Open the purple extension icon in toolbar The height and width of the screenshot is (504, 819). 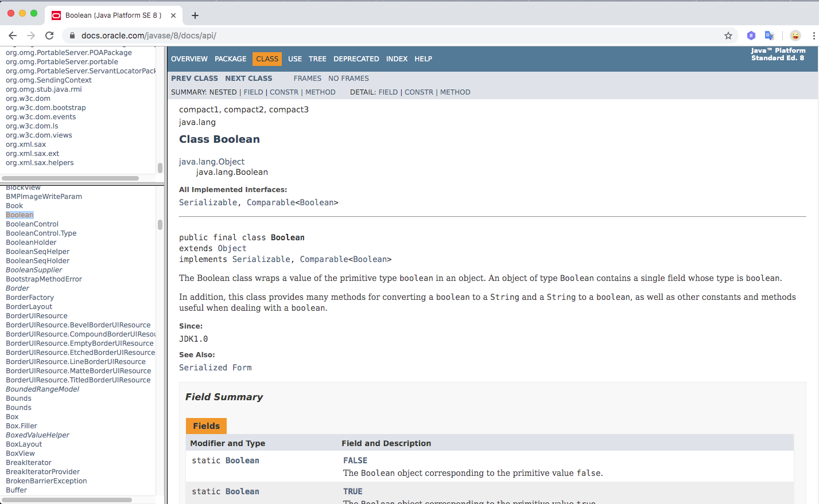click(x=751, y=36)
